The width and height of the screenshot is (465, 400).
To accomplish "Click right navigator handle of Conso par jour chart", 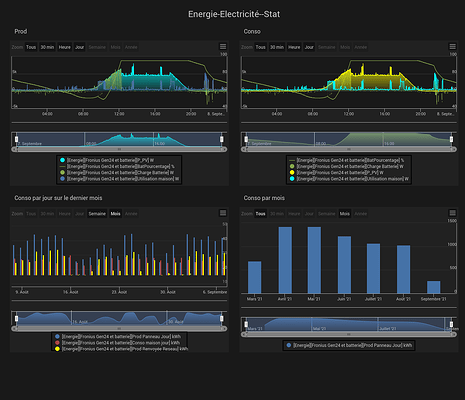I will tap(222, 318).
